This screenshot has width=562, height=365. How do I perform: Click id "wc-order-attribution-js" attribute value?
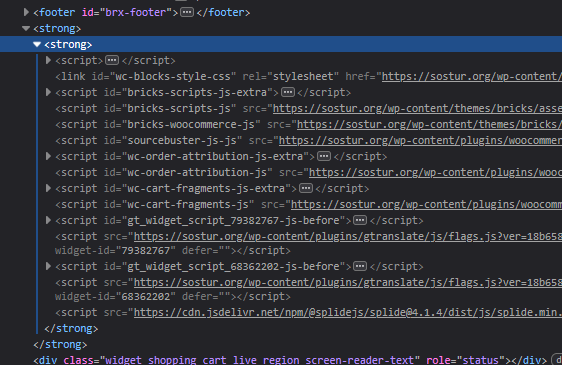(x=197, y=172)
